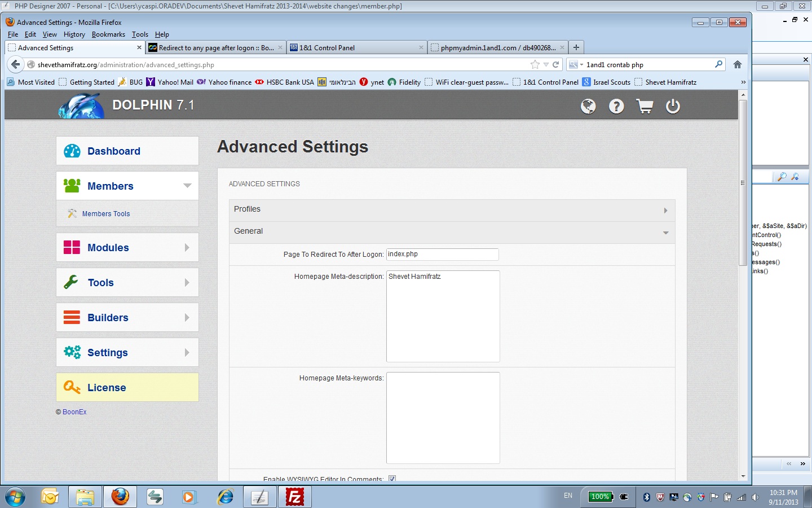Viewport: 812px width, 508px height.
Task: Toggle Enable WYSIWYG Editor In Comments checkbox
Action: tap(392, 479)
